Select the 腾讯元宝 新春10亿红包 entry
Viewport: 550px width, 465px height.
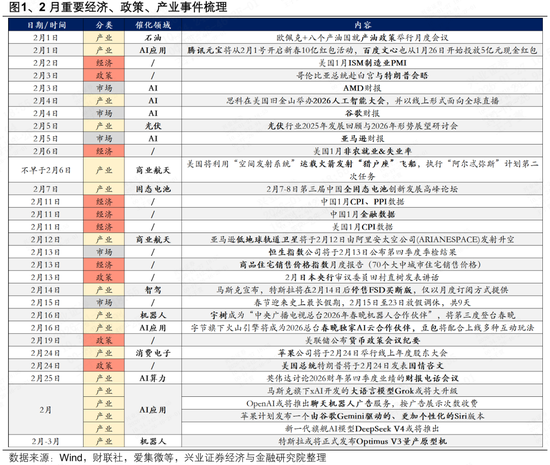(x=362, y=50)
